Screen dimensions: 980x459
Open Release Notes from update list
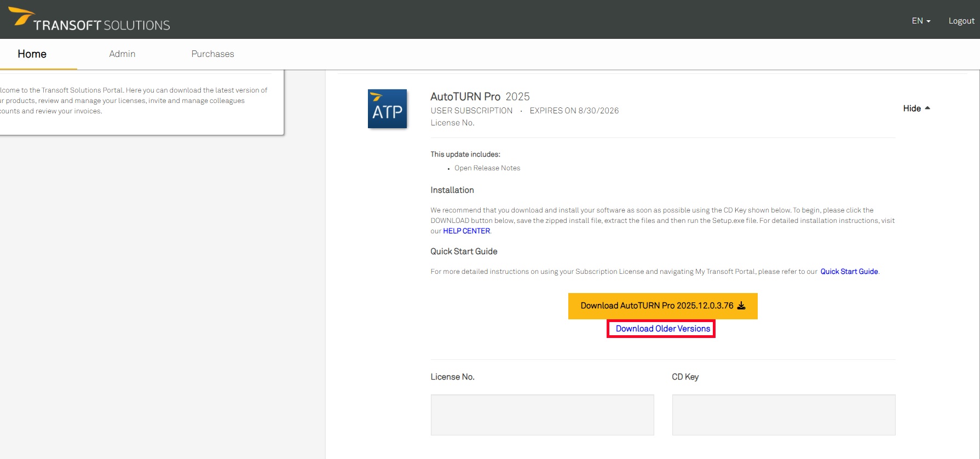(487, 168)
